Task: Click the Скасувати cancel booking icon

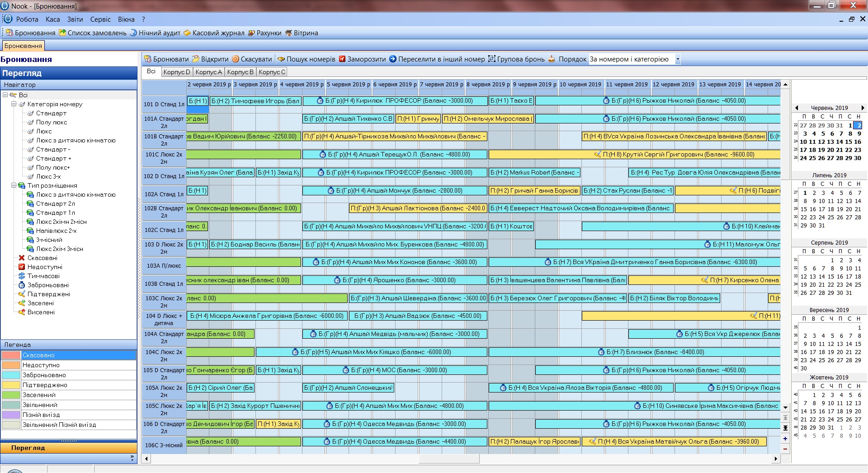Action: [x=236, y=59]
